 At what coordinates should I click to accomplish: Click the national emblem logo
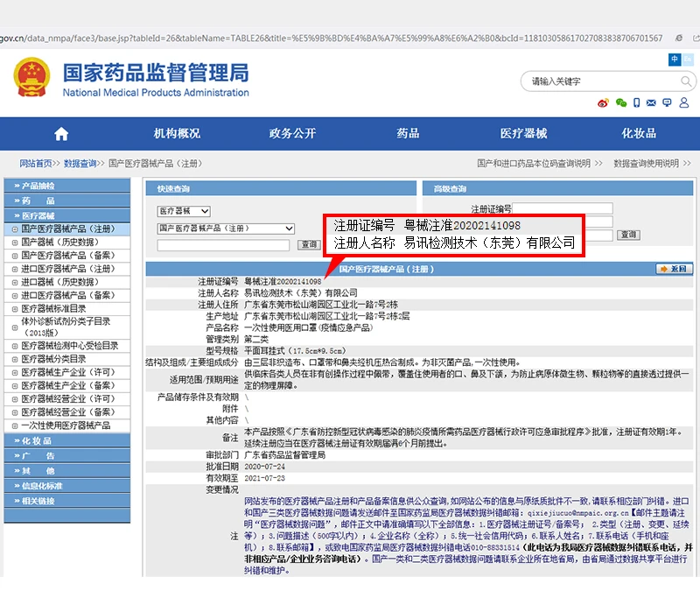tap(31, 77)
